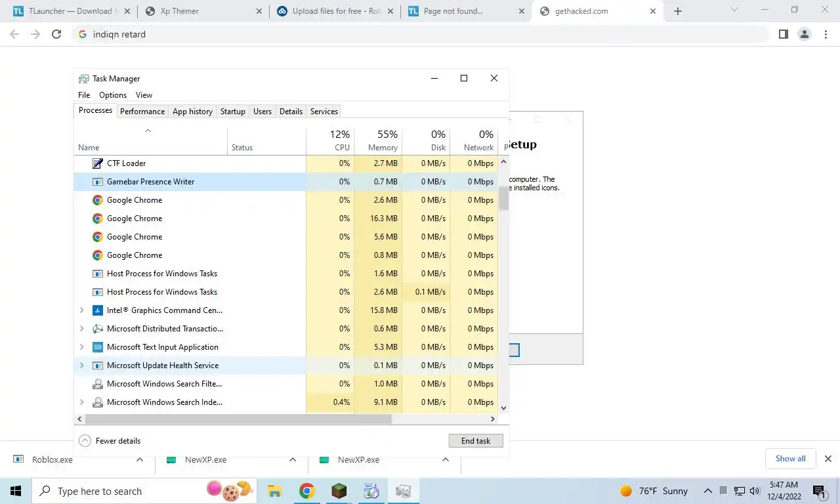Expand the Microsoft Update Health Service group
The image size is (840, 504).
(x=81, y=366)
